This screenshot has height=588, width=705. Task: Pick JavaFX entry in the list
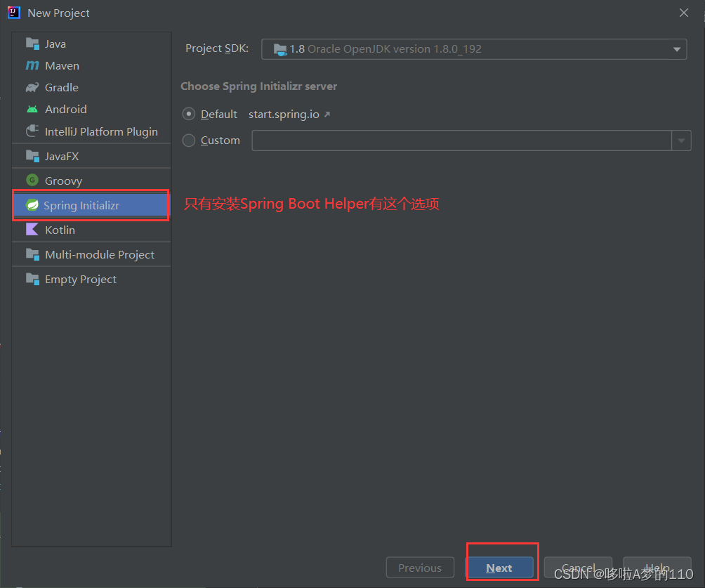click(62, 156)
